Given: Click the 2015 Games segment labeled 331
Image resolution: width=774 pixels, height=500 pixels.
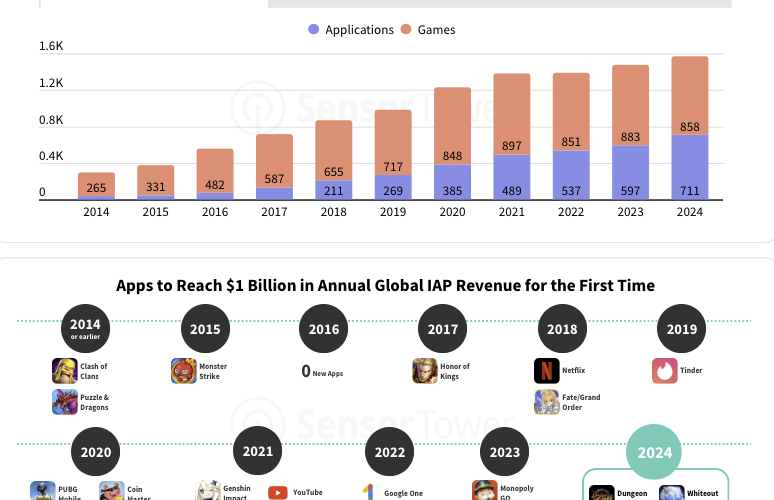Looking at the screenshot, I should point(155,181).
